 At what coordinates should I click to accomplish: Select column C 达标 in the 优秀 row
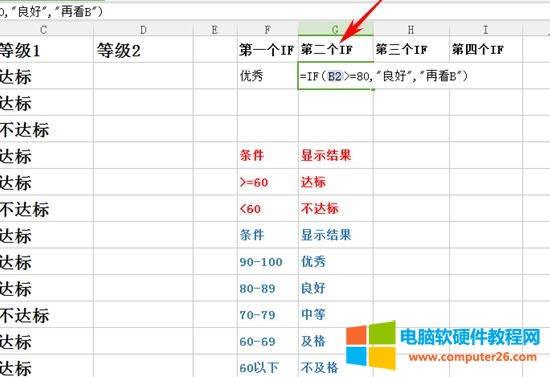coord(47,76)
